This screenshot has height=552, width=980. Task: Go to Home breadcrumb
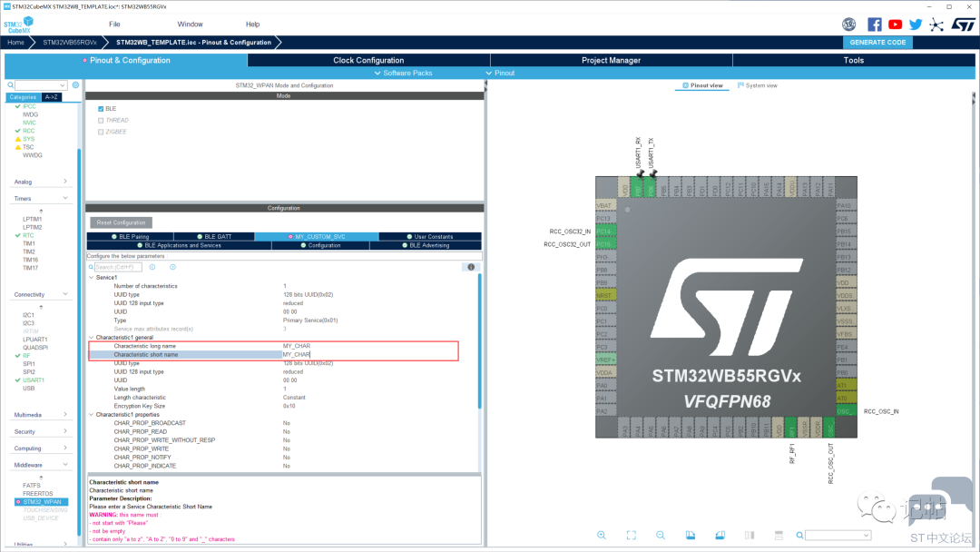pyautogui.click(x=15, y=43)
